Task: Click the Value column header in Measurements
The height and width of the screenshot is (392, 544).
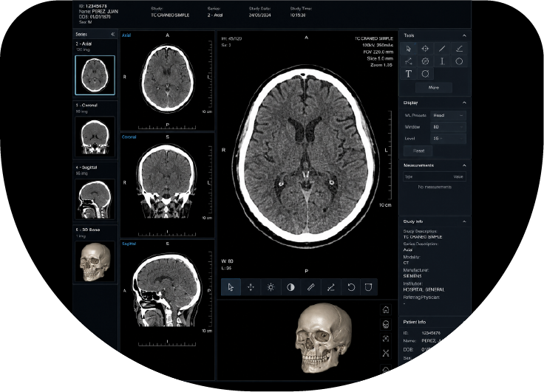Action: point(458,176)
